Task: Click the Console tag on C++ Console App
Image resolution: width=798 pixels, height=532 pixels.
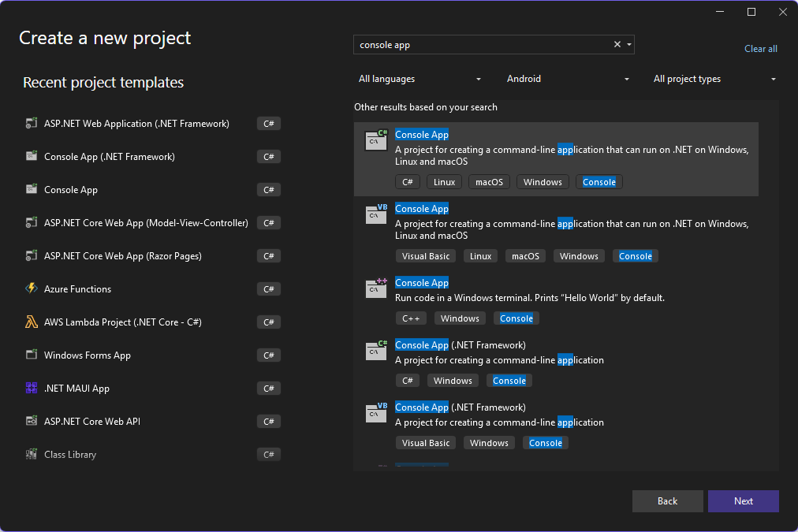Action: click(516, 318)
